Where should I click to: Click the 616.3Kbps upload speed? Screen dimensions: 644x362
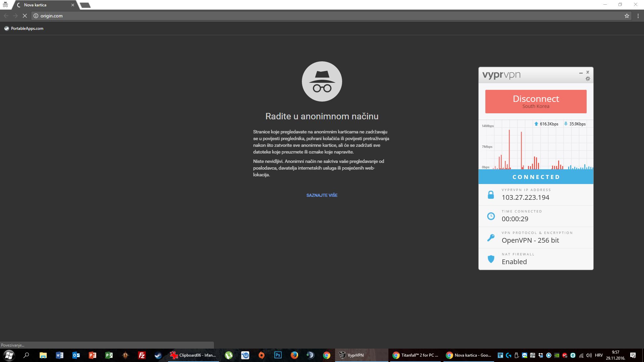pos(549,124)
